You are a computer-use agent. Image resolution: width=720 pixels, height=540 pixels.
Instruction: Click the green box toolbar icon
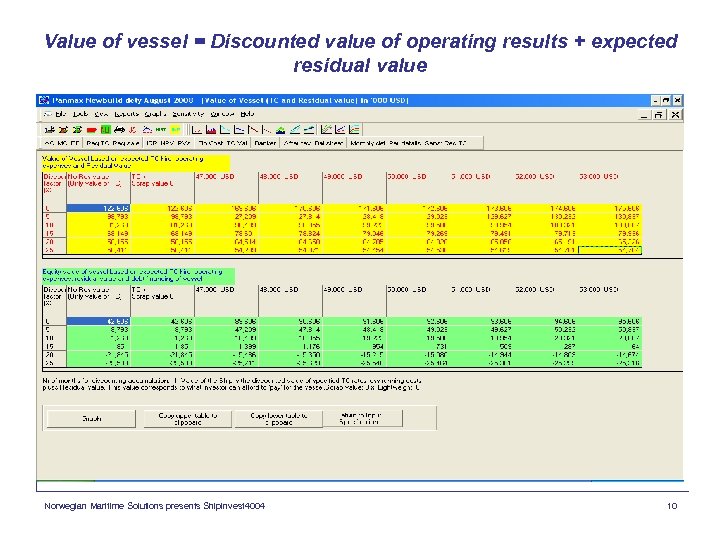[x=106, y=129]
